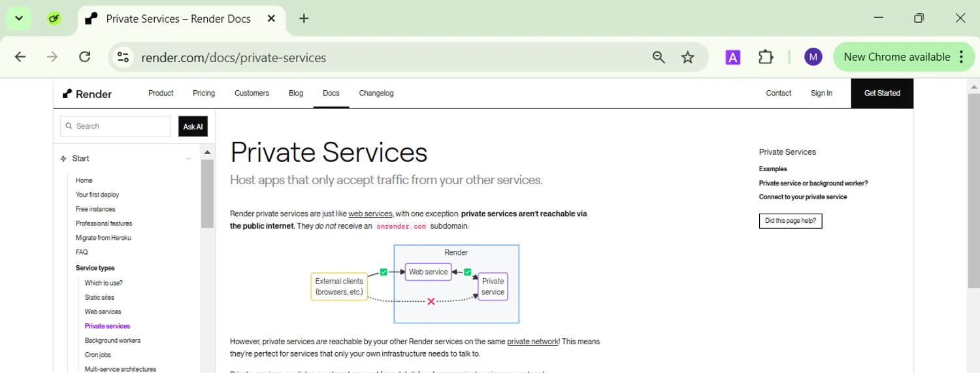Open the Chrome three-dot menu

pyautogui.click(x=961, y=57)
